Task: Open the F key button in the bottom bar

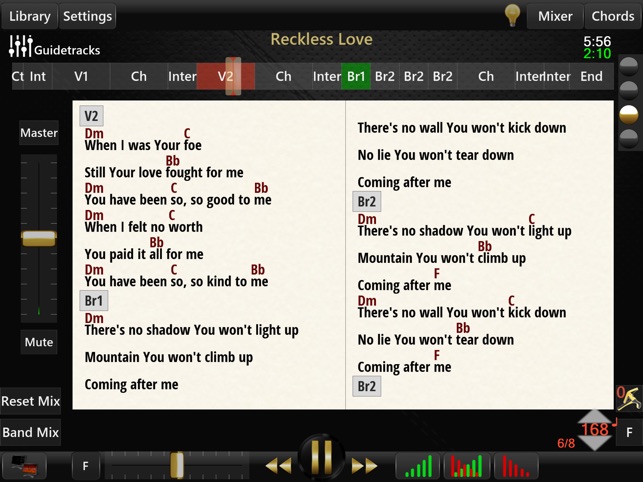Action: 85,466
